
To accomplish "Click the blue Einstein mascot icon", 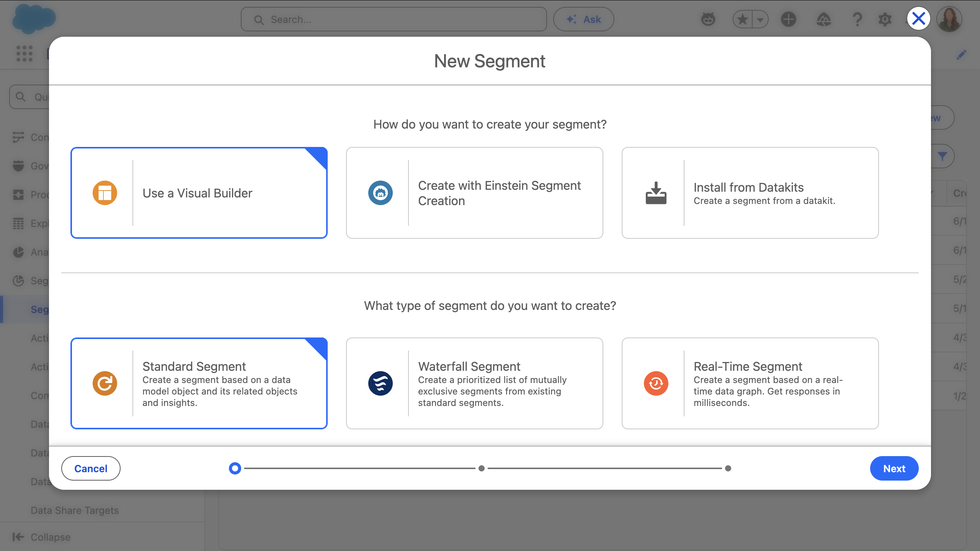I will click(x=381, y=193).
